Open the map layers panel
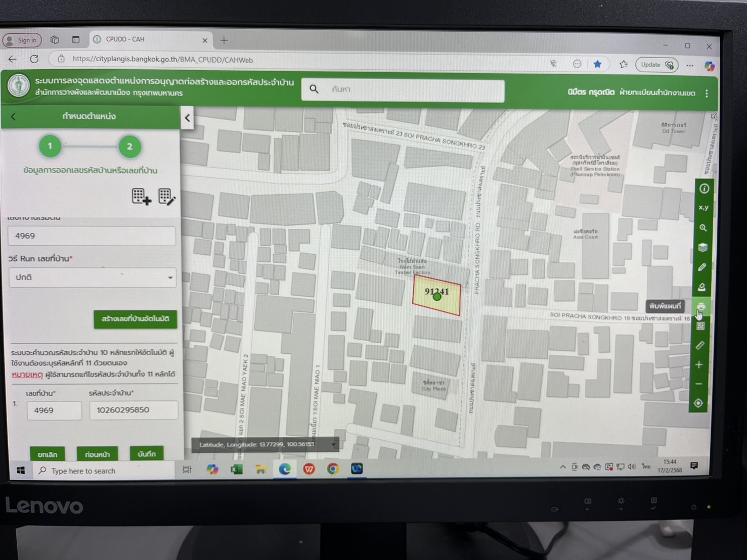The height and width of the screenshot is (560, 747). click(x=702, y=247)
